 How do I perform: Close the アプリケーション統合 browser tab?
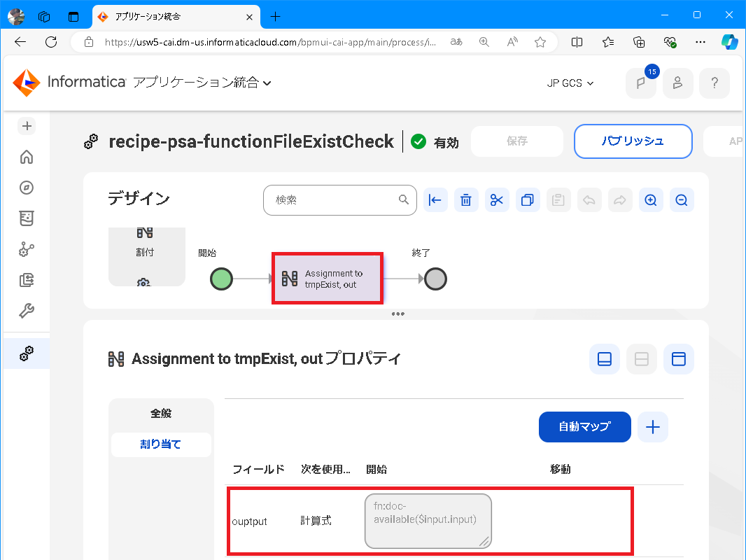click(249, 17)
